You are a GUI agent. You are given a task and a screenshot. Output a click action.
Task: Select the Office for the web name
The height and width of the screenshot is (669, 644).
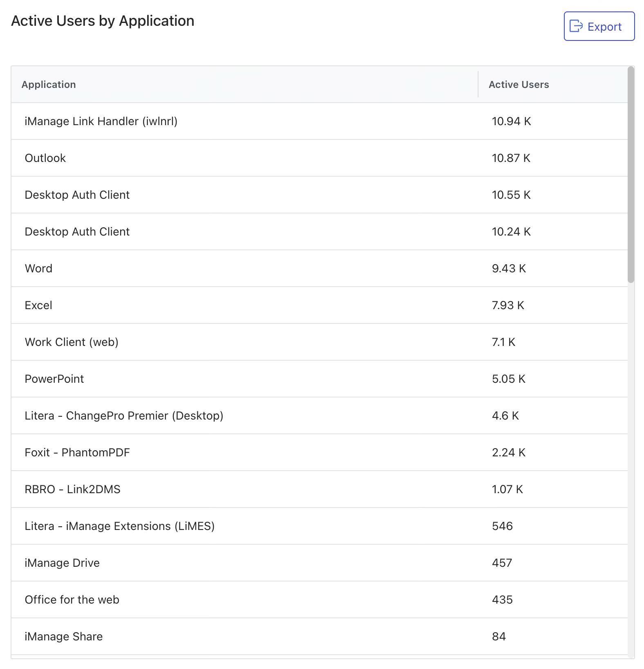click(x=72, y=600)
